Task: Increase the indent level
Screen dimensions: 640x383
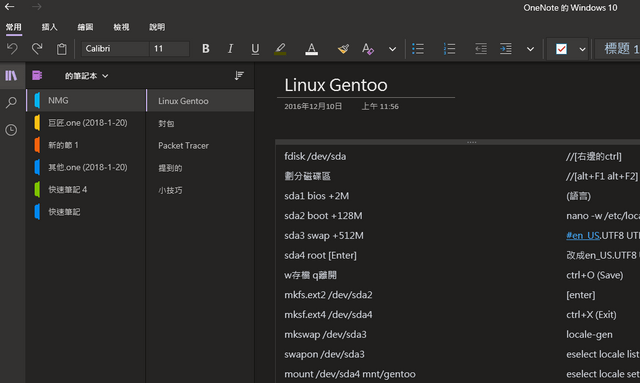Action: coord(506,49)
